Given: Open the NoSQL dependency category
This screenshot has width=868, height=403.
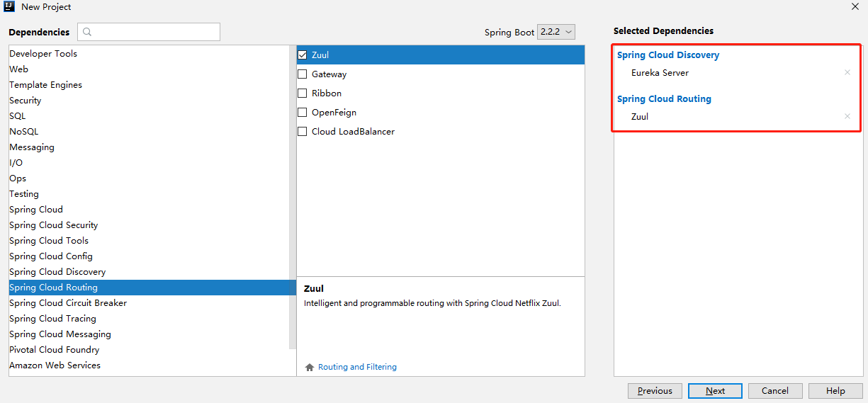Looking at the screenshot, I should coord(24,132).
